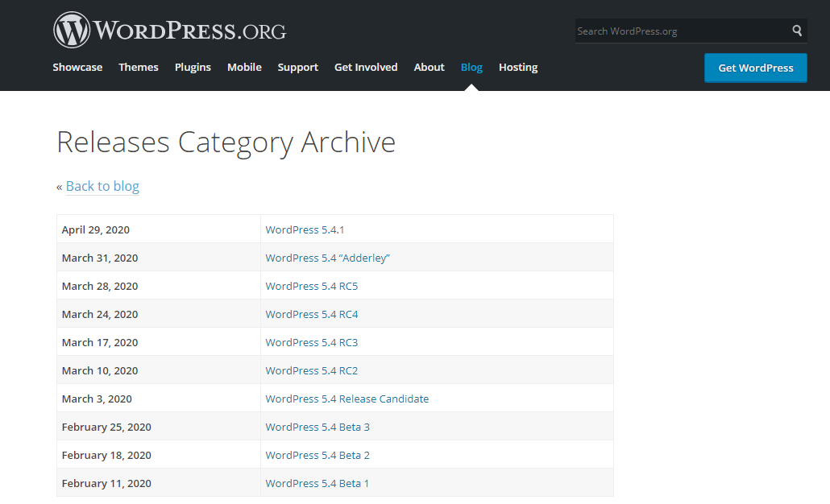Open the About menu item
This screenshot has width=830, height=504.
(x=429, y=67)
